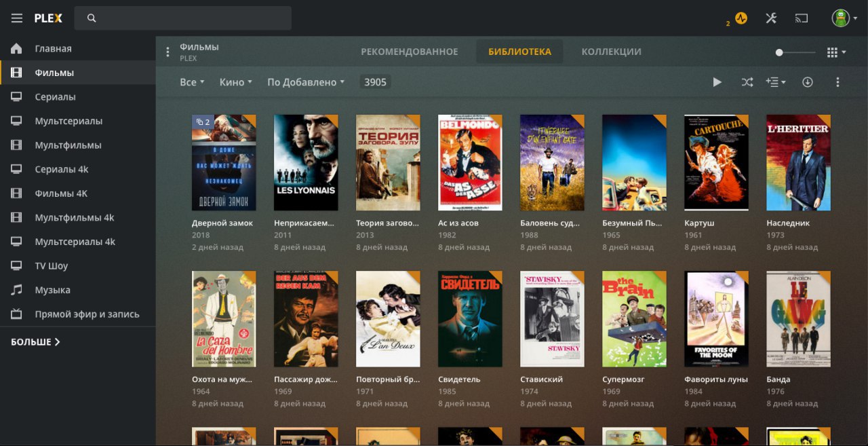Click the TV icon for Прямой эфир
868x446 pixels.
coord(17,314)
